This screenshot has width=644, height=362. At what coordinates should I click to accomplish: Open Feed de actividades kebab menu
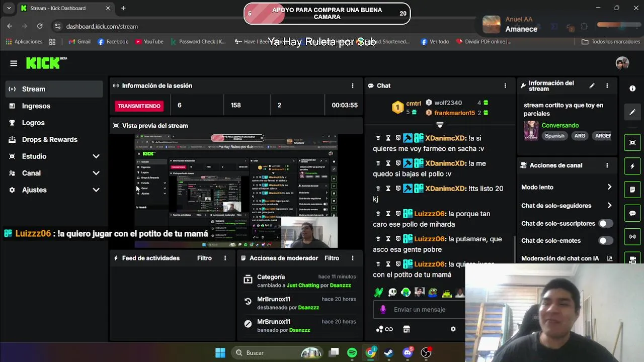[225, 258]
